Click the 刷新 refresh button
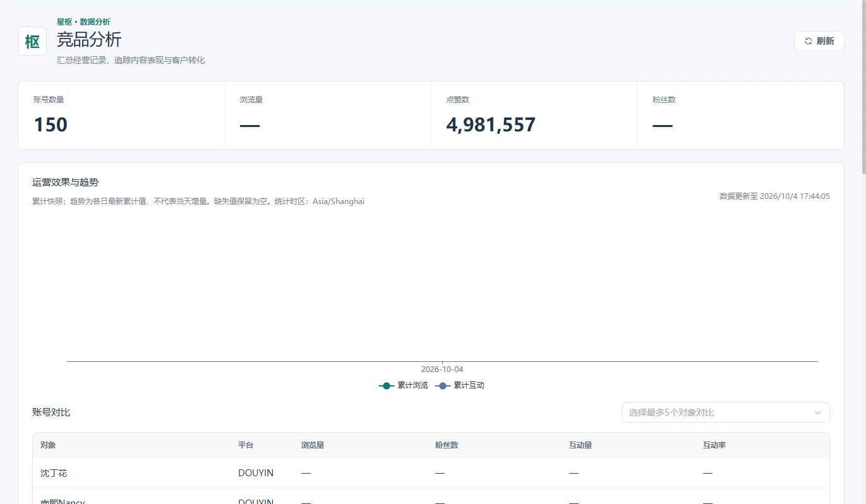 pos(819,41)
